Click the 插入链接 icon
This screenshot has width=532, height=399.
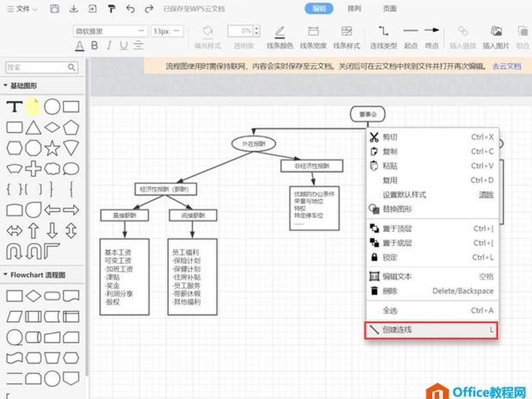(463, 37)
